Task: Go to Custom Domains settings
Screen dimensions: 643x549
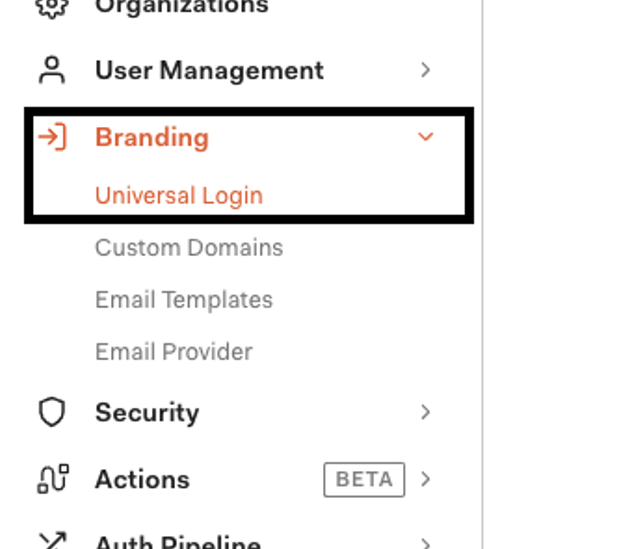Action: 189,247
